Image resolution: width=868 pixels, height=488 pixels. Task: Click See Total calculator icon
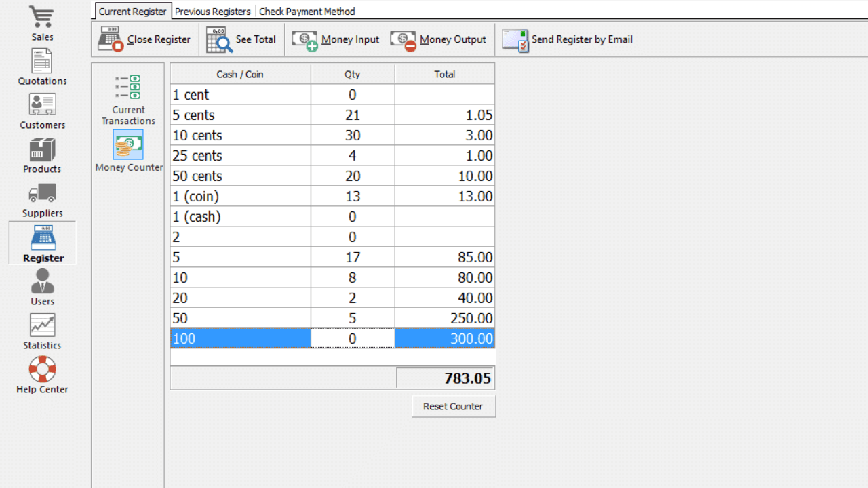[x=219, y=39]
